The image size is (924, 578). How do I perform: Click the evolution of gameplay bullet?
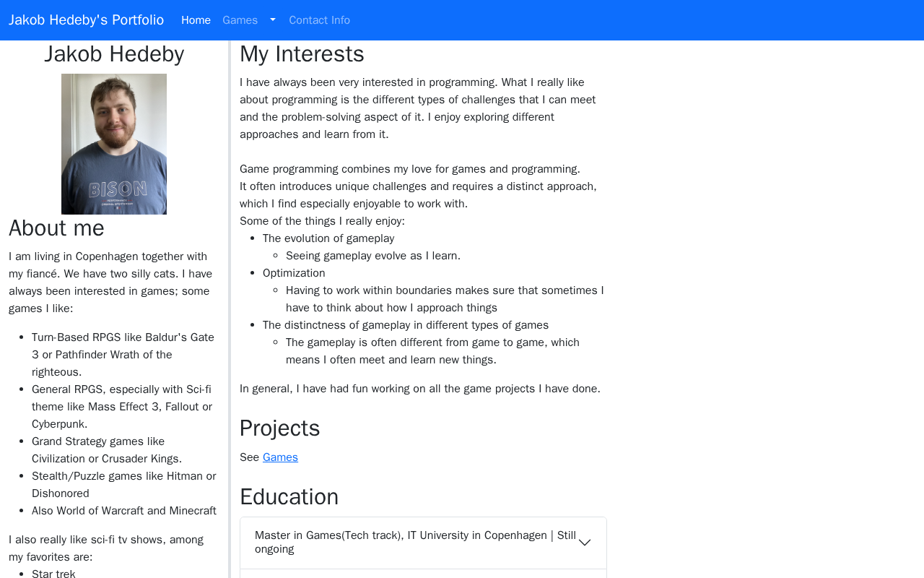[x=328, y=238]
